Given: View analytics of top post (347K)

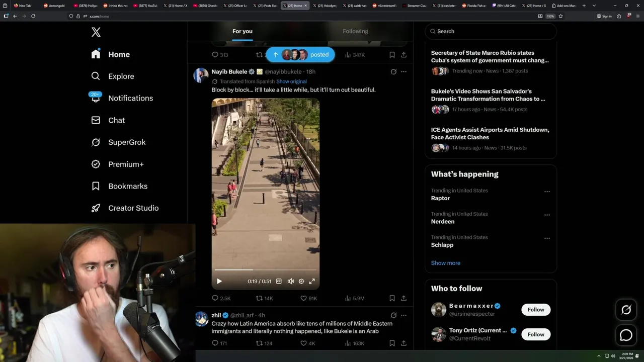Looking at the screenshot, I should [355, 55].
